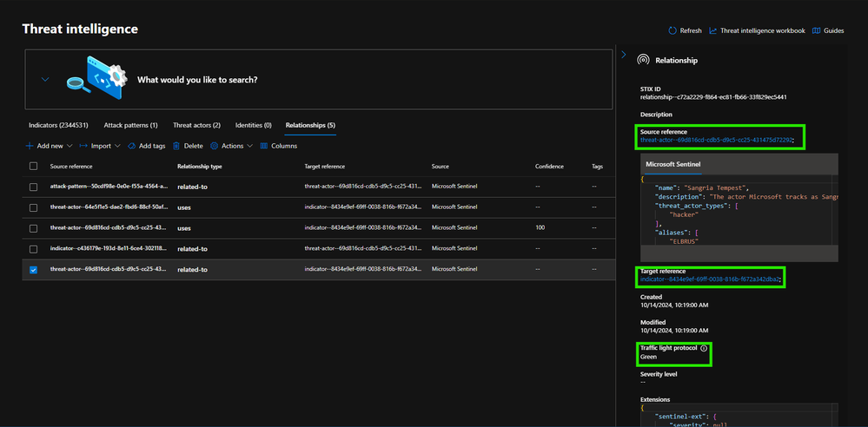This screenshot has height=427, width=868.
Task: Click the attack-pattern--50cdf98e source reference cell
Action: [109, 187]
